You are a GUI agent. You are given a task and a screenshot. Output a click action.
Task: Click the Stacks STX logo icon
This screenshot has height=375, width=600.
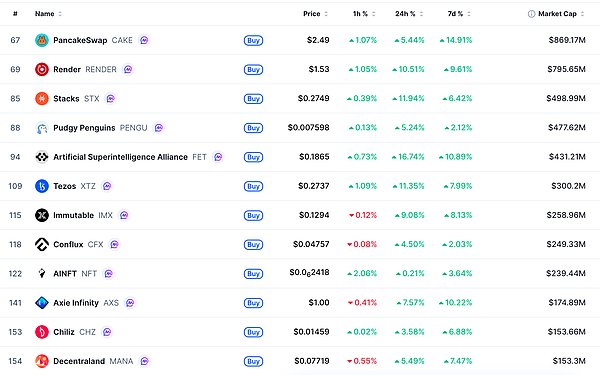coord(42,98)
